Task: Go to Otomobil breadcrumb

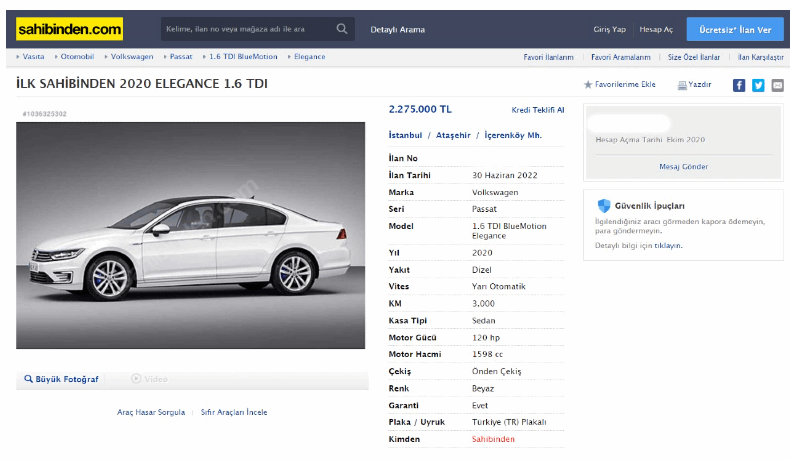Action: click(77, 56)
